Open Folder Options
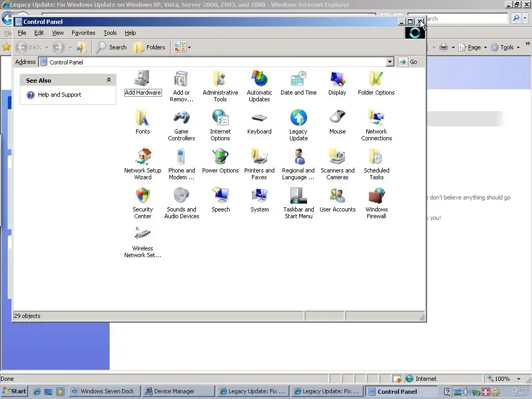The width and height of the screenshot is (532, 399). [x=376, y=83]
